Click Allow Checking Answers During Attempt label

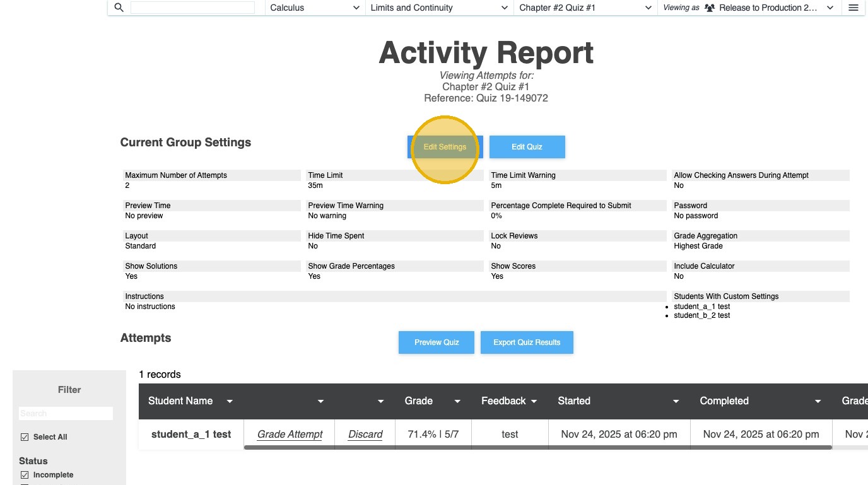(x=741, y=175)
